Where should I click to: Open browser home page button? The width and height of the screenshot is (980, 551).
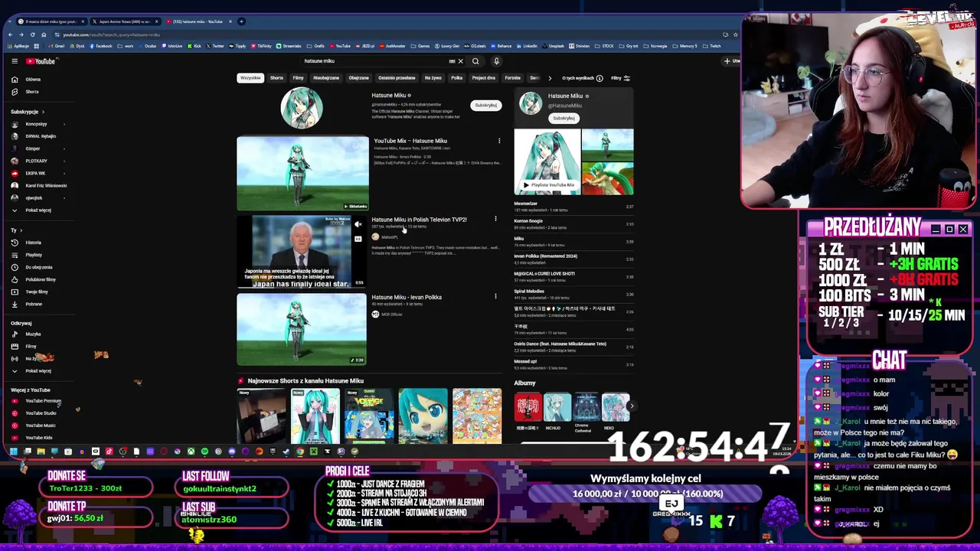[x=44, y=34]
